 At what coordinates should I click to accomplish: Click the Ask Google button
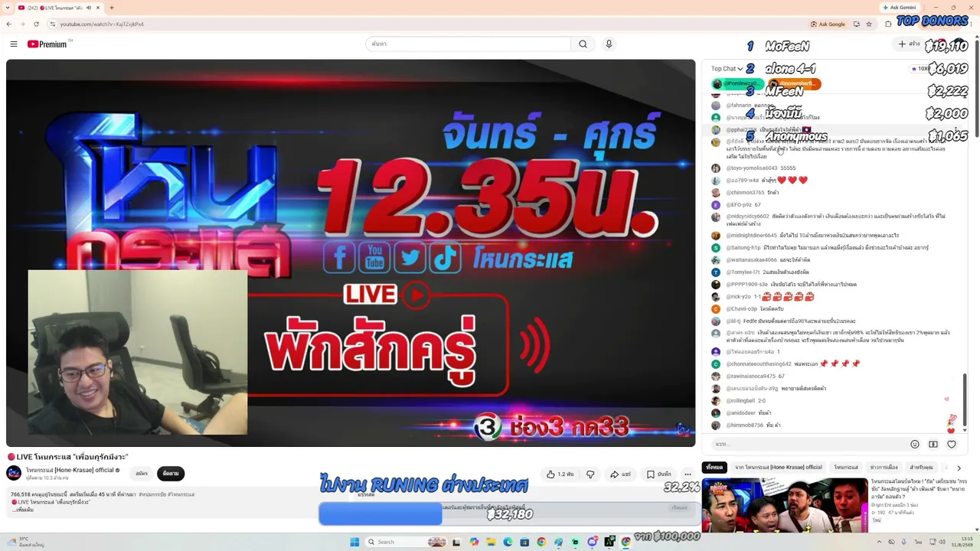828,24
